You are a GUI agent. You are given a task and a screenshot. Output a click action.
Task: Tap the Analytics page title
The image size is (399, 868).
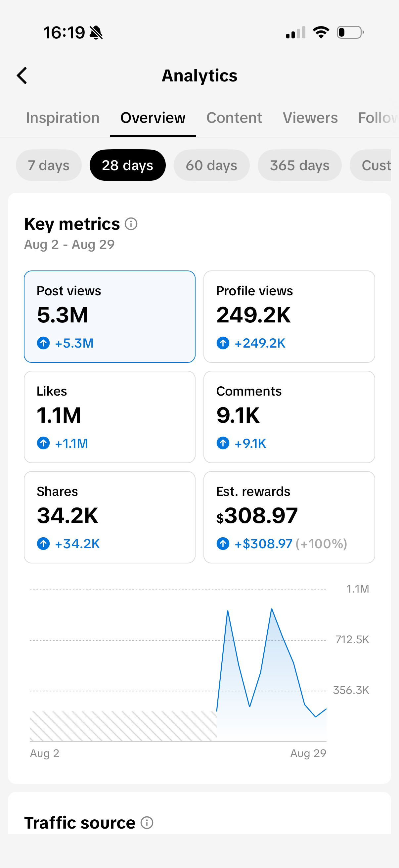pyautogui.click(x=199, y=76)
